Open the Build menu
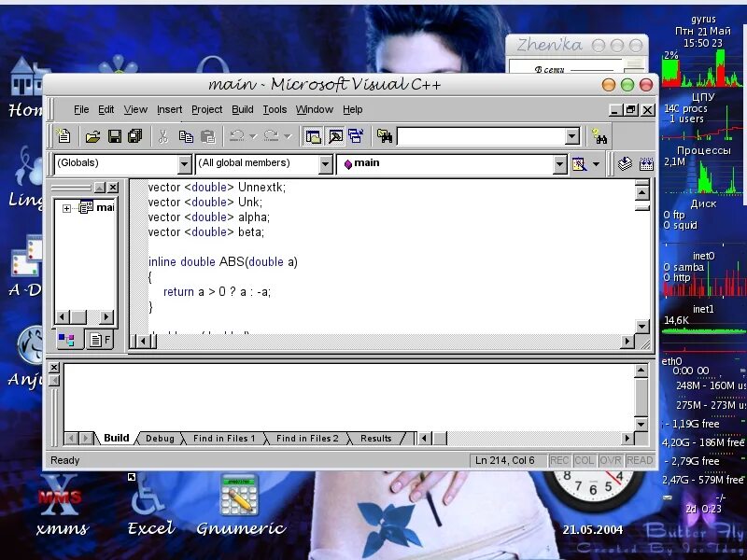This screenshot has height=560, width=747. click(x=243, y=109)
